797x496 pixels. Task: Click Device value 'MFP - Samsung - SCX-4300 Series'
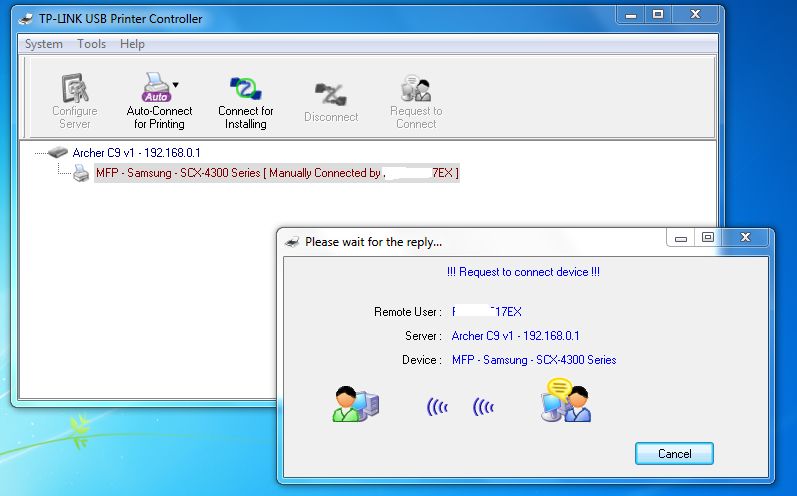point(534,360)
